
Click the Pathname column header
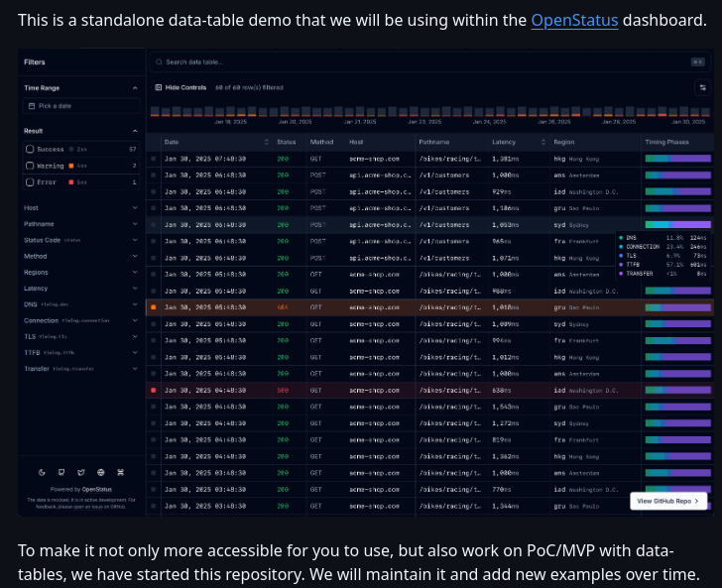(x=433, y=142)
